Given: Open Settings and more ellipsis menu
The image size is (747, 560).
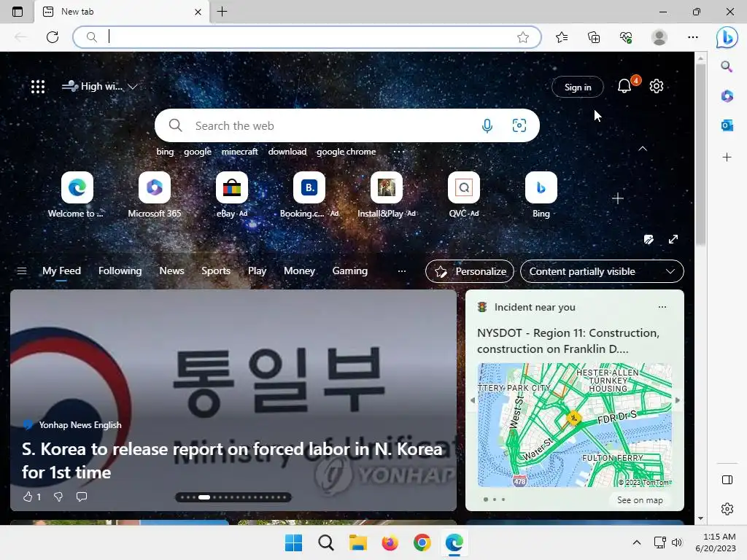Looking at the screenshot, I should coord(693,37).
